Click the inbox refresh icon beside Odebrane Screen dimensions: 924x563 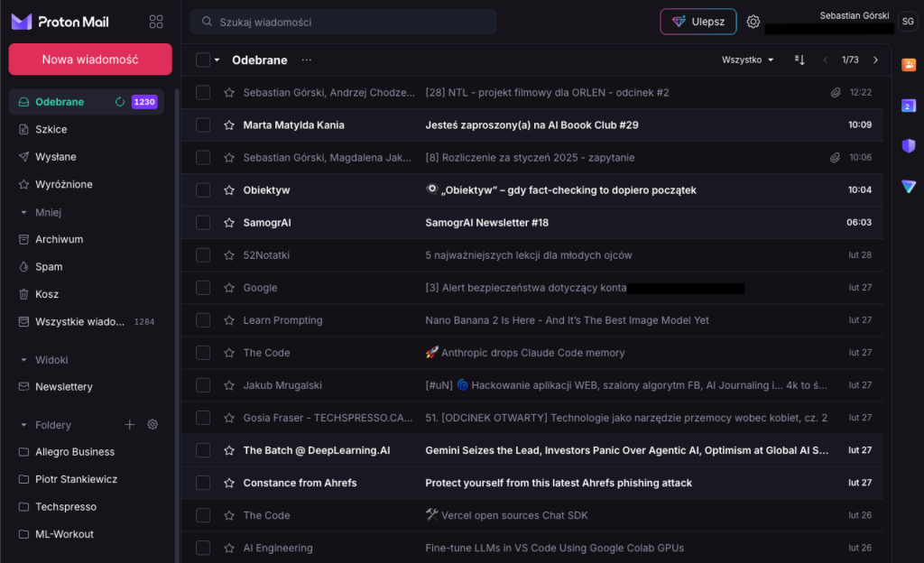click(120, 102)
